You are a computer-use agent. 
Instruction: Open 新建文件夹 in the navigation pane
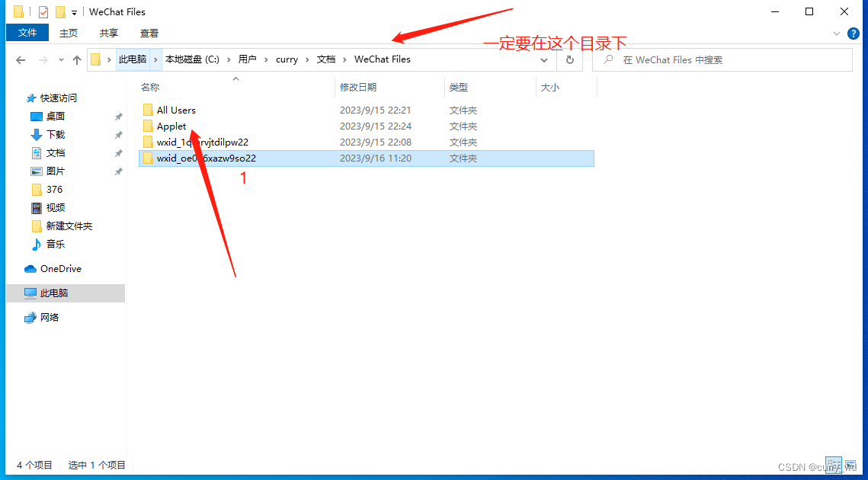pyautogui.click(x=69, y=226)
